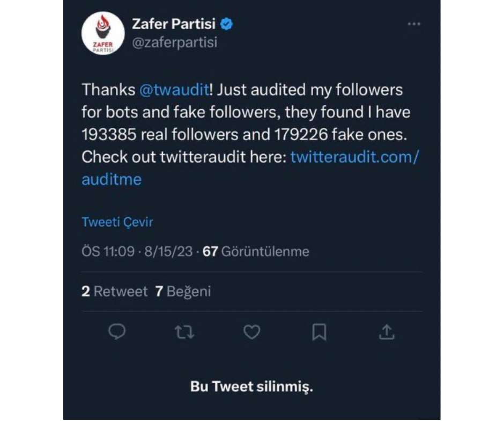Click the reply speech bubble icon

pyautogui.click(x=117, y=333)
